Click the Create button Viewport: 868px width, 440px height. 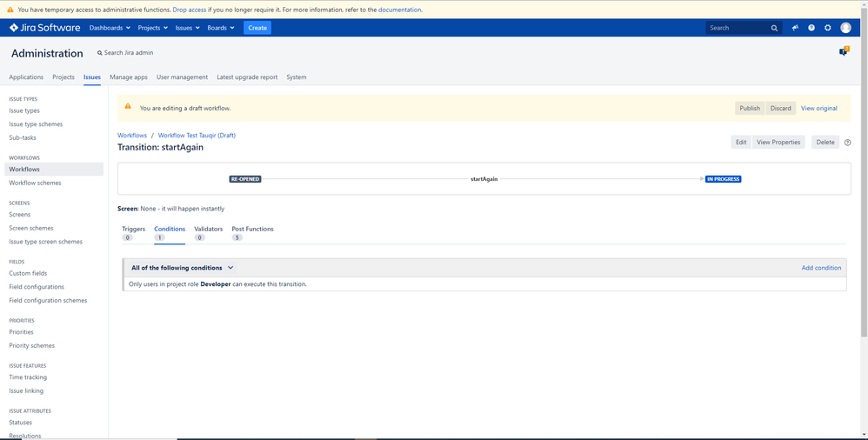coord(257,28)
